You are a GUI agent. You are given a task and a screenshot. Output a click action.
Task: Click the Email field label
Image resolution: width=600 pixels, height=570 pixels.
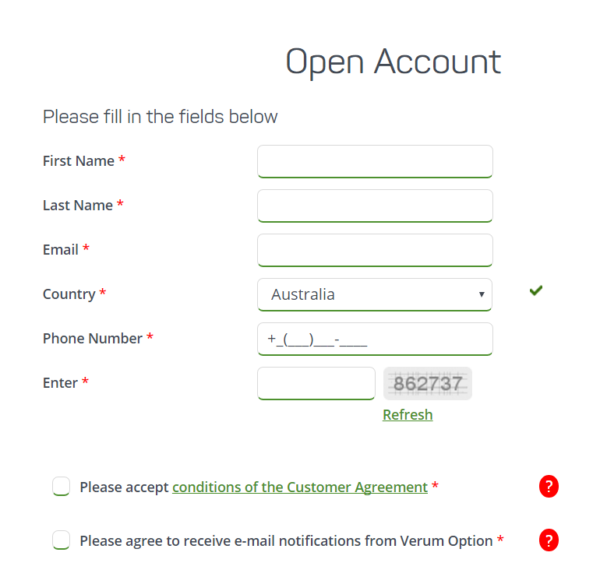tap(60, 250)
